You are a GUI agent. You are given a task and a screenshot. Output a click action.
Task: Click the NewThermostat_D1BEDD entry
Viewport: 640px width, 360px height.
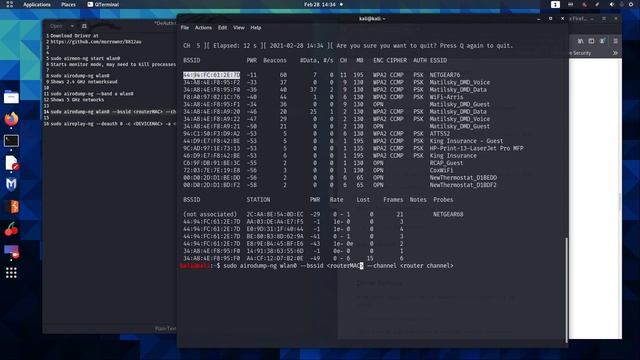463,178
